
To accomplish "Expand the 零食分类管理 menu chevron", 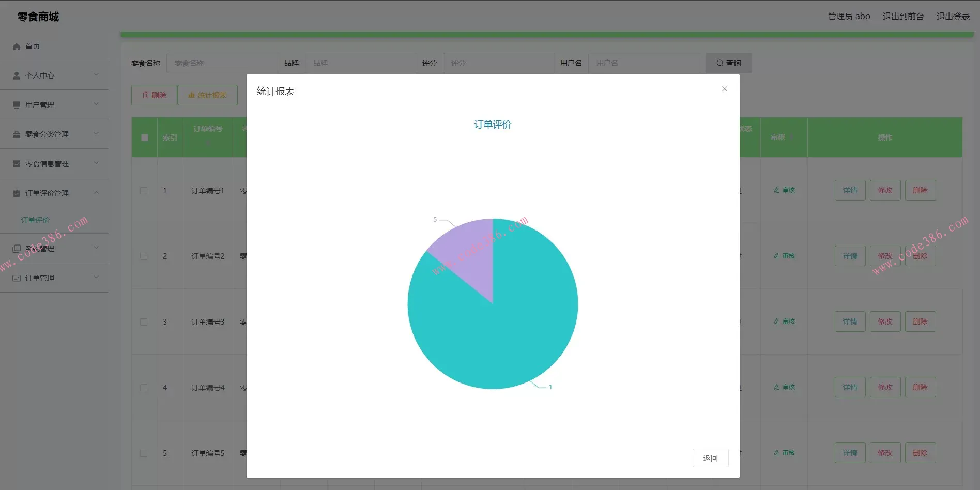I will tap(96, 134).
